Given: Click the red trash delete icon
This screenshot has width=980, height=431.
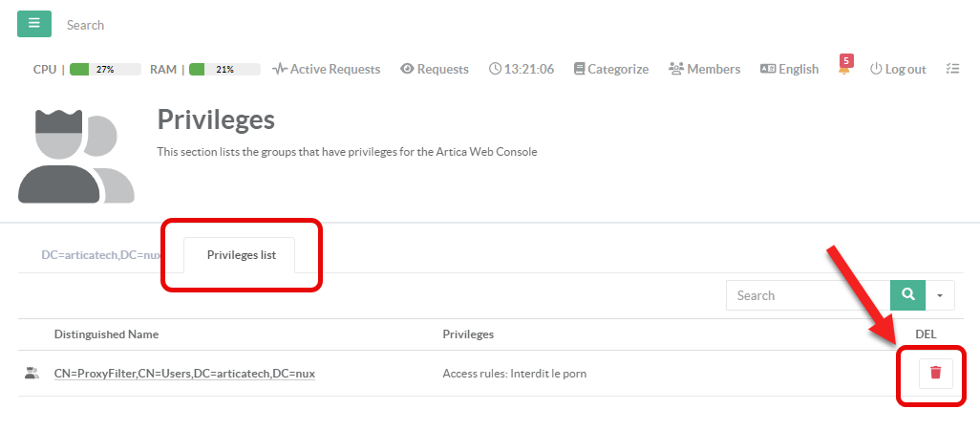Looking at the screenshot, I should coord(935,373).
